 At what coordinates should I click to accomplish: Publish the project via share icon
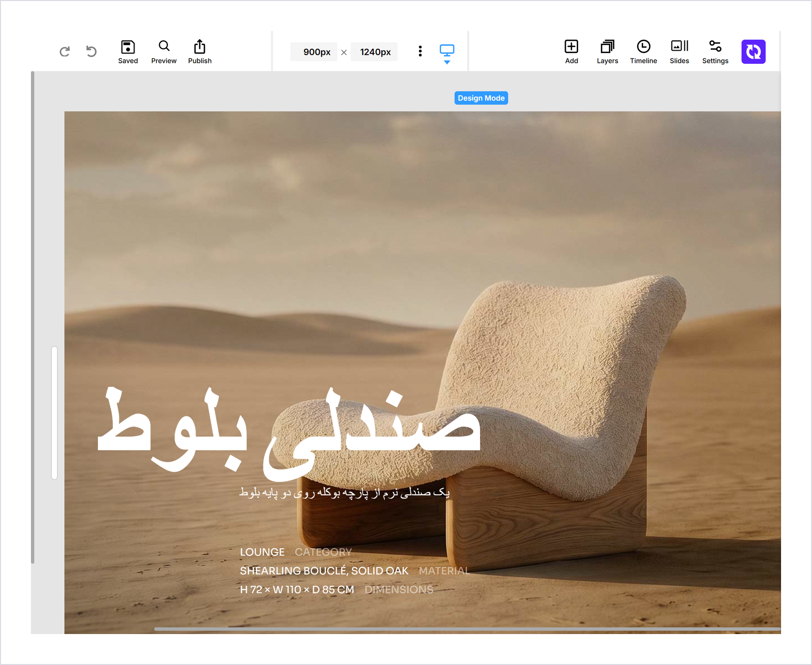(200, 52)
